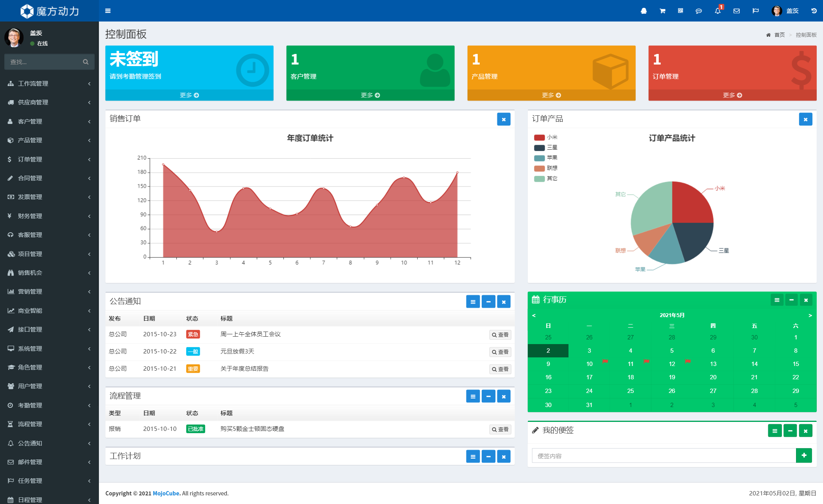Click the flag tasks icon in header
The height and width of the screenshot is (504, 823).
[755, 11]
